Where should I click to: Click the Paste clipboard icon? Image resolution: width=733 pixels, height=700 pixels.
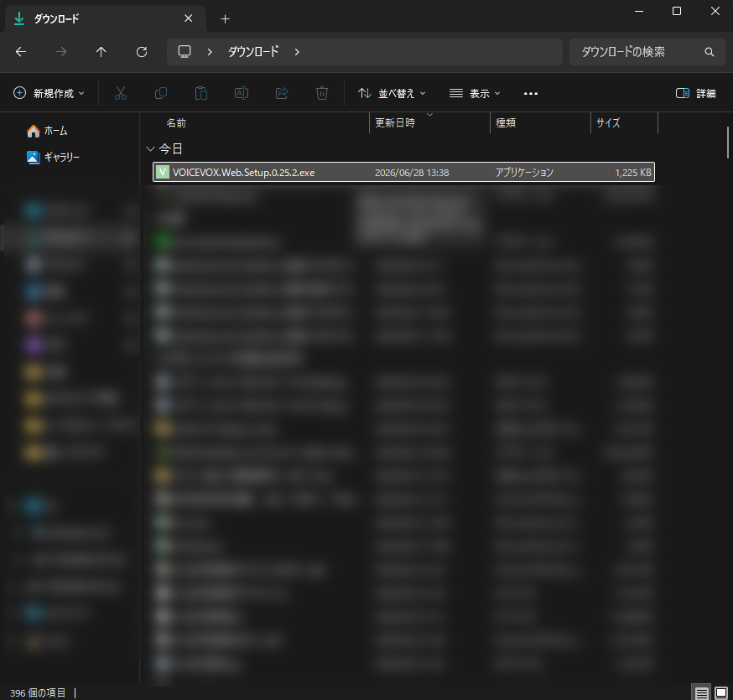pyautogui.click(x=201, y=93)
